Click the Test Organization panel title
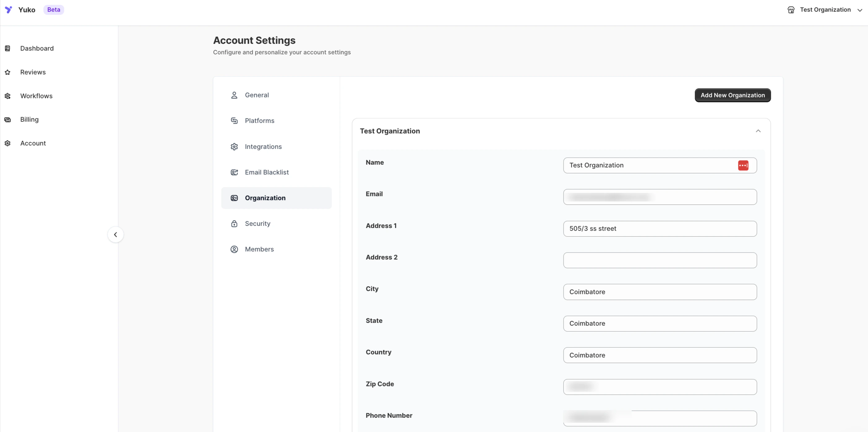The height and width of the screenshot is (432, 868). point(390,131)
